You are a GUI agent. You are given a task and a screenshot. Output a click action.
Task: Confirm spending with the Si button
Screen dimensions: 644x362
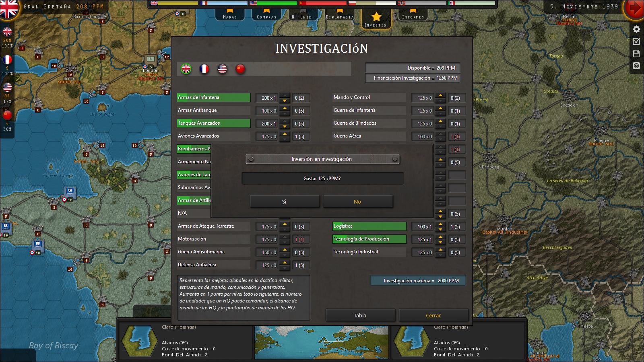tap(285, 202)
